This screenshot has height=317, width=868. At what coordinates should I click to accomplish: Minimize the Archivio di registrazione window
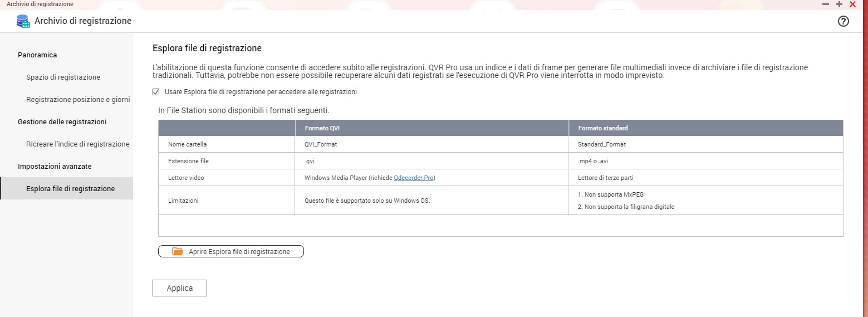tap(826, 4)
